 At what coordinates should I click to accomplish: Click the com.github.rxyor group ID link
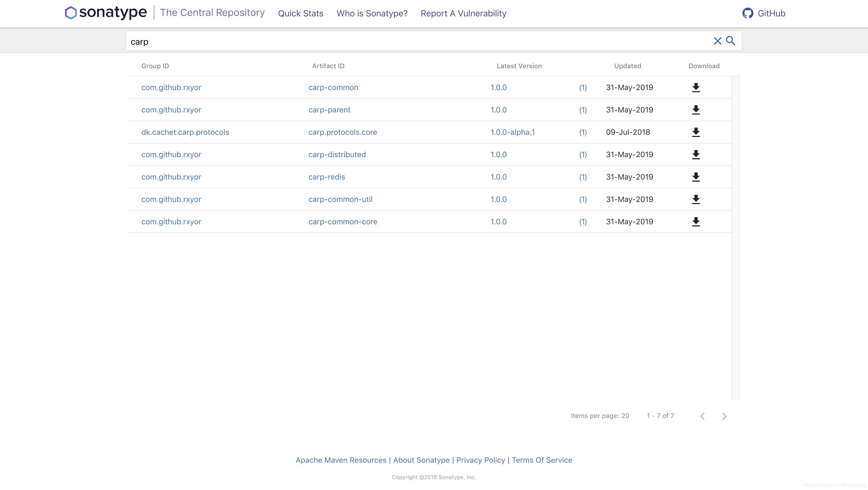pos(171,87)
